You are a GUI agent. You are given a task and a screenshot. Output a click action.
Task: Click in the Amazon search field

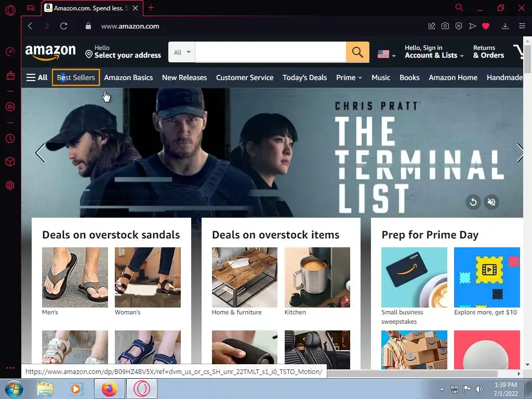pyautogui.click(x=270, y=52)
